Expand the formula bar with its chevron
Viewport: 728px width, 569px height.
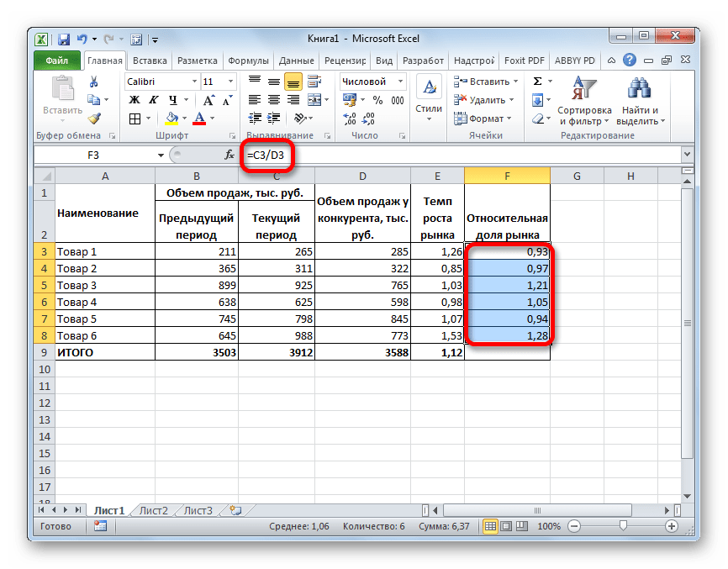click(687, 155)
